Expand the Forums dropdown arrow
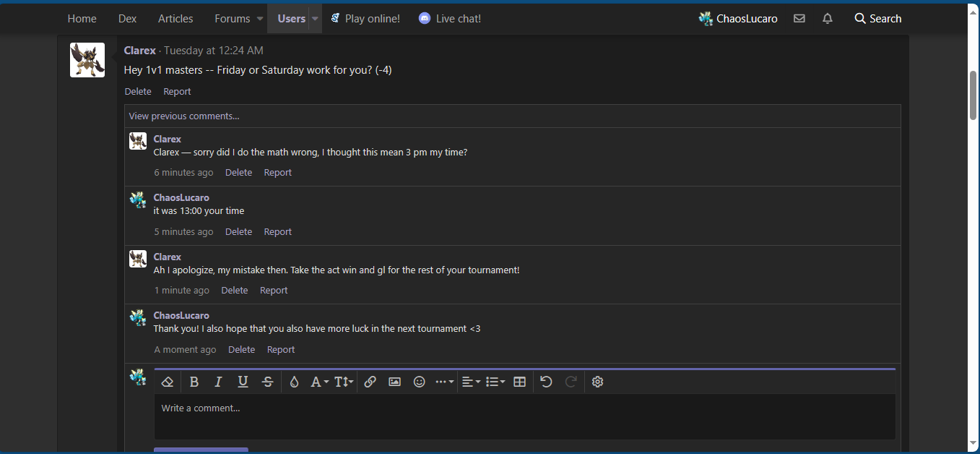The image size is (980, 454). 260,19
